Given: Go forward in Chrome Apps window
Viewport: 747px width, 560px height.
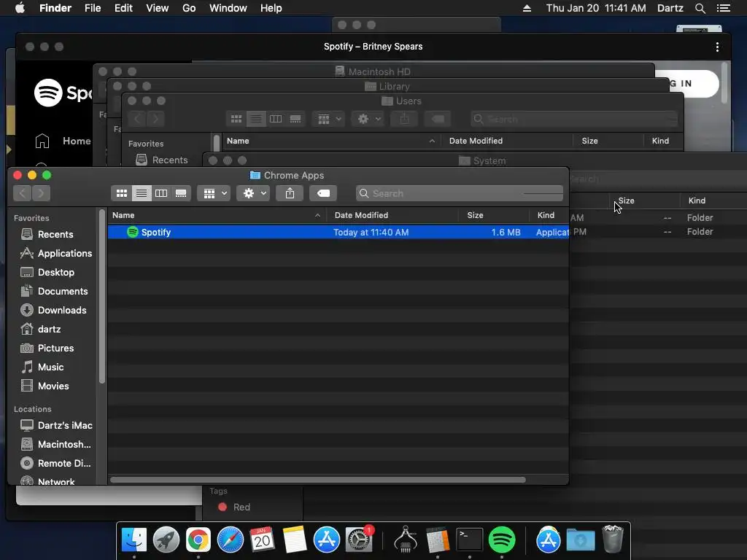Looking at the screenshot, I should pos(41,193).
